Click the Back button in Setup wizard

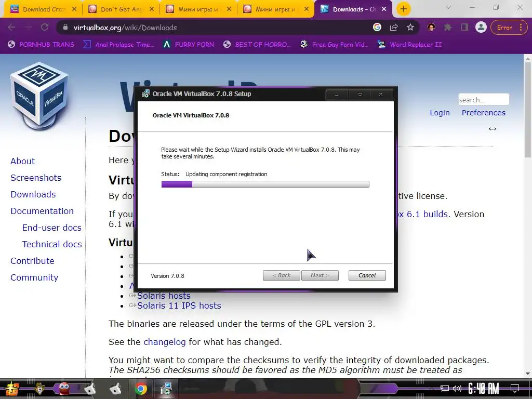coord(281,275)
